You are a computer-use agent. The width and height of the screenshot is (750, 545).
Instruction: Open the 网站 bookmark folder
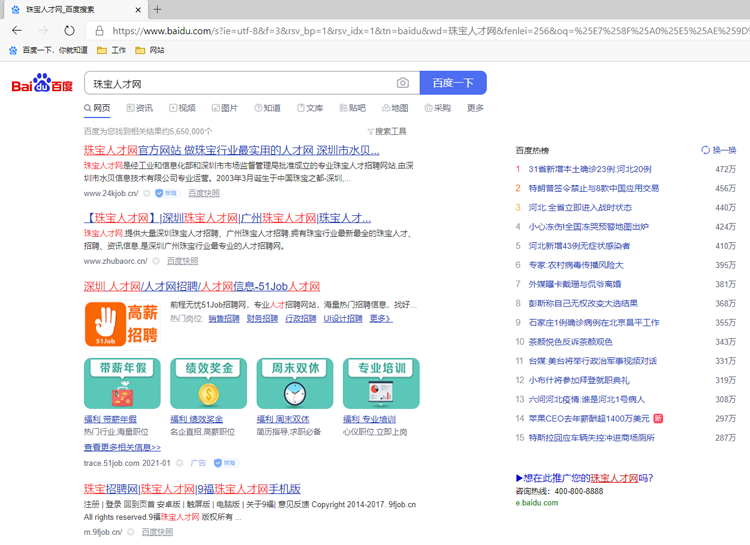[150, 50]
